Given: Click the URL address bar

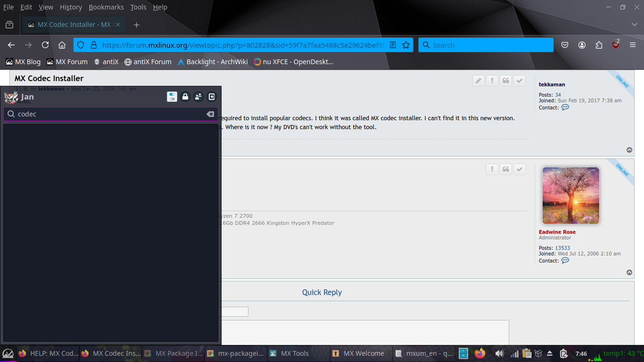Looking at the screenshot, I should (x=242, y=45).
